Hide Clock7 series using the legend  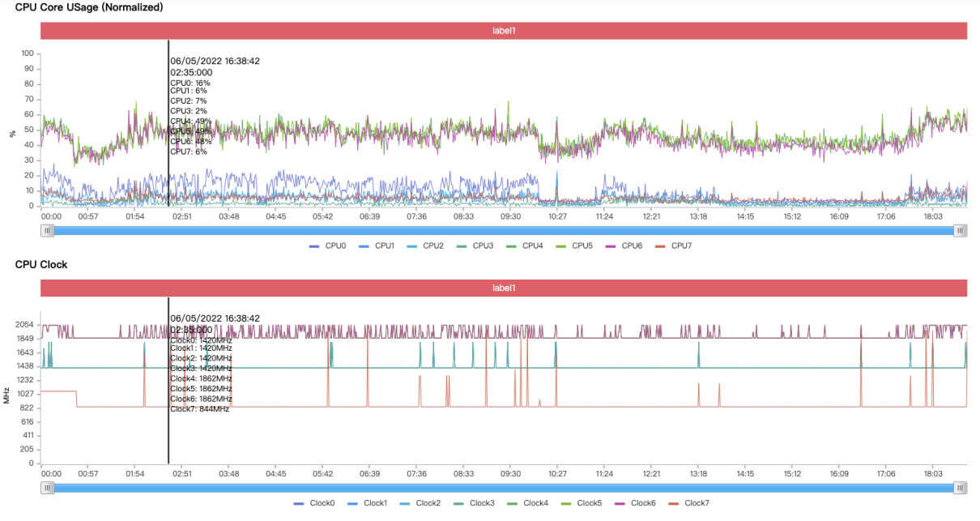688,503
